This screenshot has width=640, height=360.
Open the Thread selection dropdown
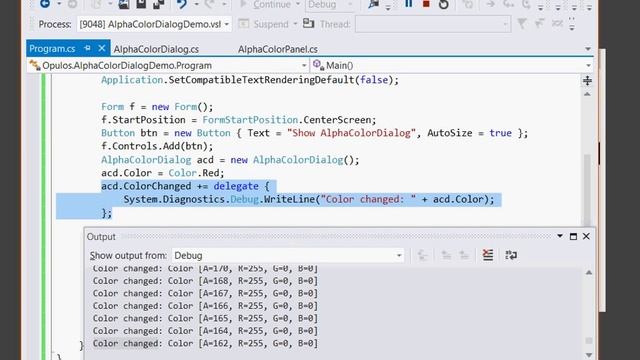(433, 24)
